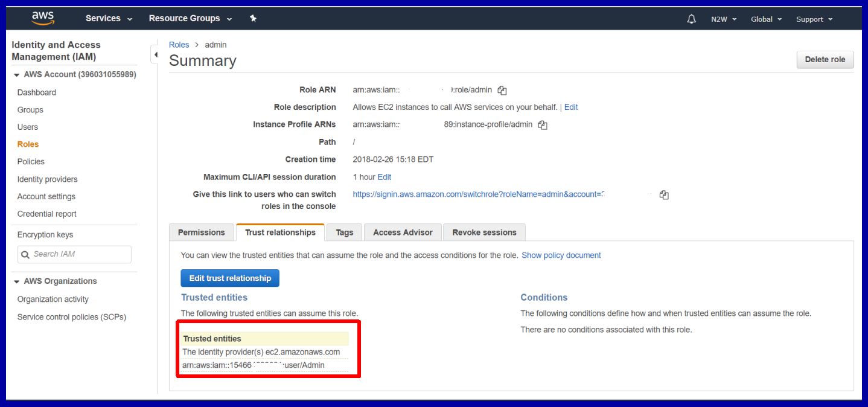Switch to the Tags tab
Screen dimensions: 868x407
[x=345, y=232]
